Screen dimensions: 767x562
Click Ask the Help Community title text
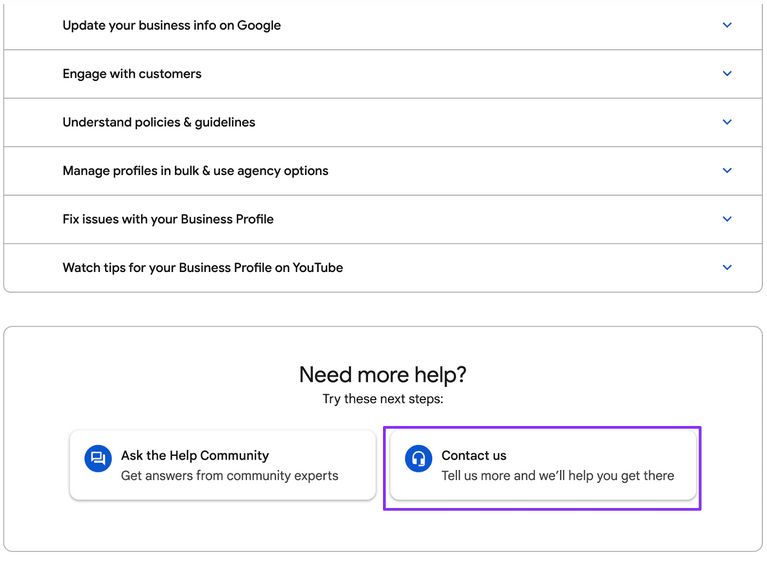[195, 455]
